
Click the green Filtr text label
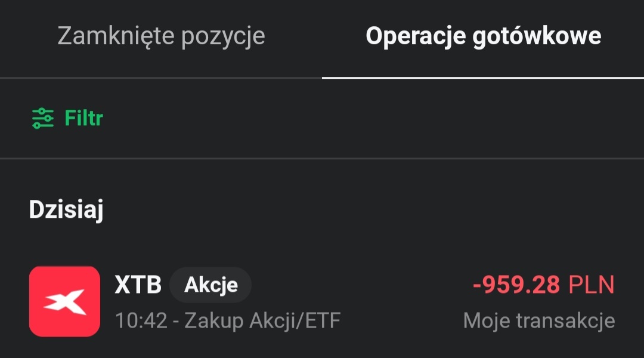[x=83, y=118]
